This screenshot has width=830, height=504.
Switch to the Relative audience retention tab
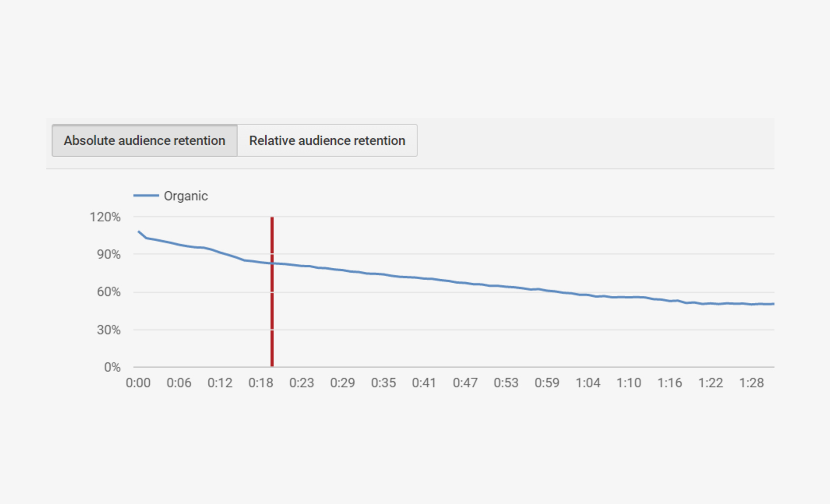327,140
